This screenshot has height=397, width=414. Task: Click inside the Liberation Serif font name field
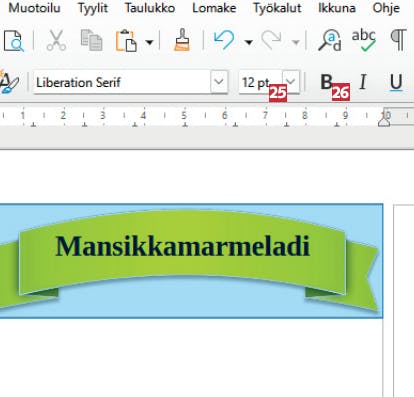pos(122,82)
